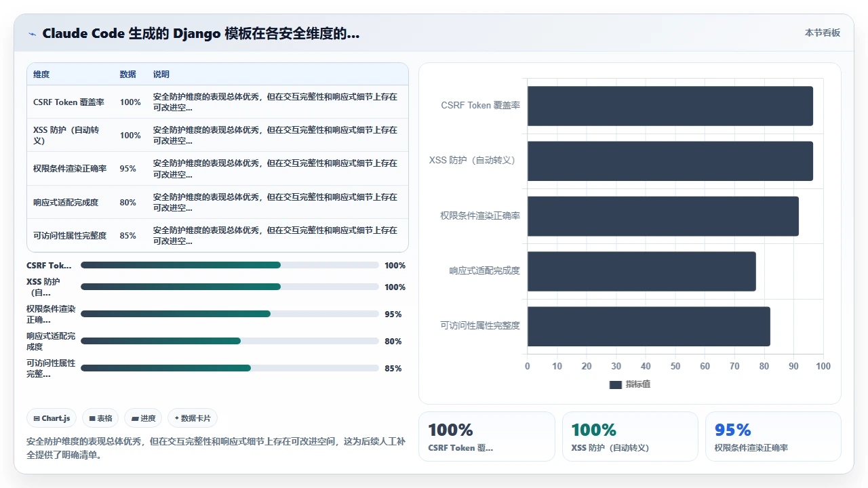
Task: Click the chart y-axis label CSRF Token 覆盖率
Action: 481,106
